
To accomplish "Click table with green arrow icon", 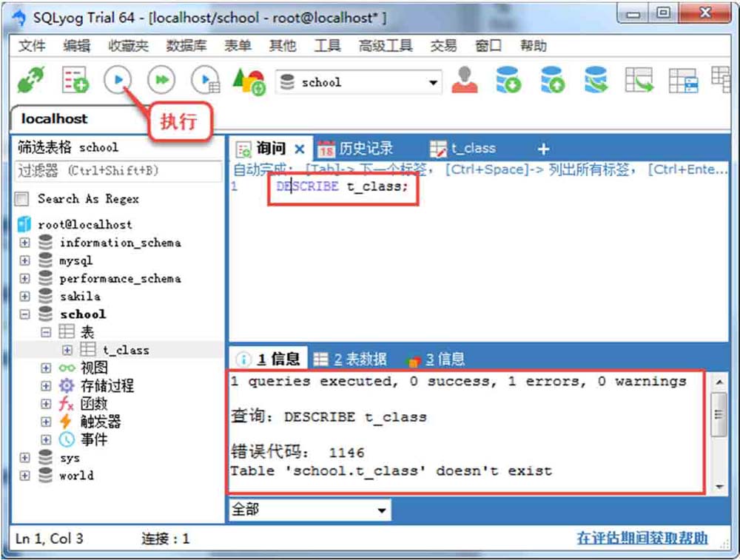I will (639, 80).
